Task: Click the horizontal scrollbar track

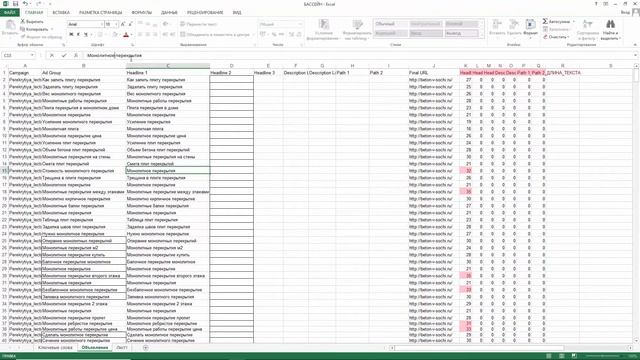Action: (510, 348)
